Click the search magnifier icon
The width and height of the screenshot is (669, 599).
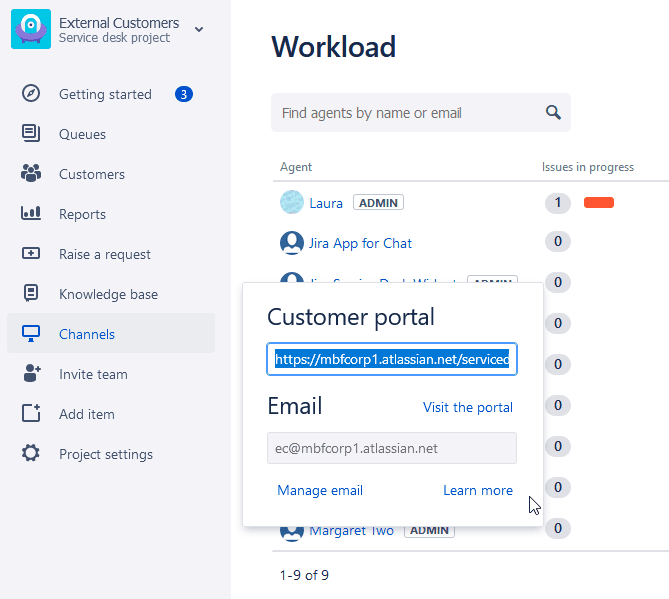point(553,113)
